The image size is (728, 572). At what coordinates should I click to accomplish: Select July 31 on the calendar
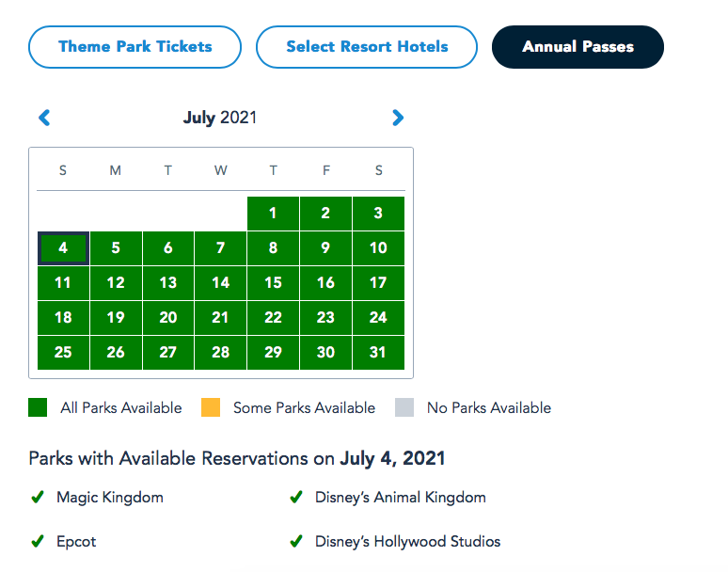point(378,353)
